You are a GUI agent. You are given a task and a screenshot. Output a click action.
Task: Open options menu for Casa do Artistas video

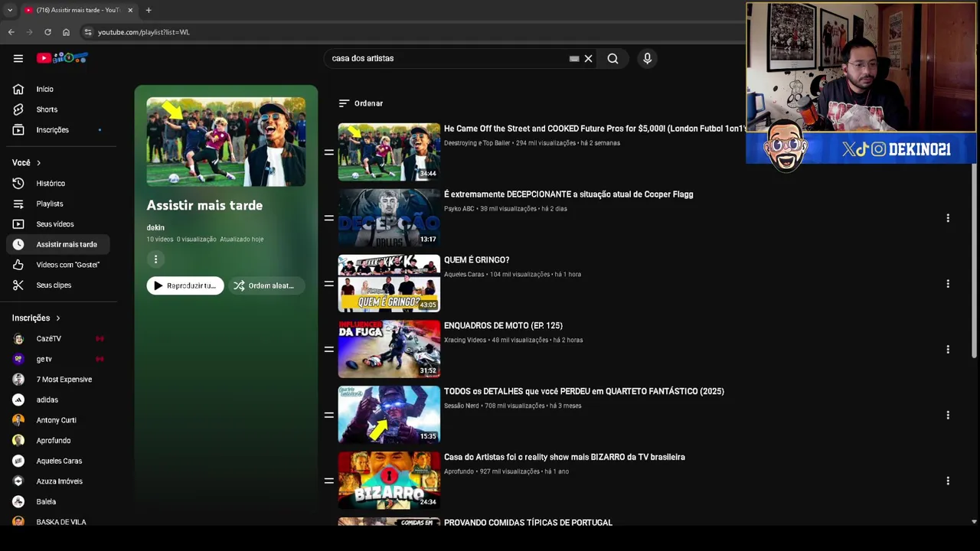point(948,481)
